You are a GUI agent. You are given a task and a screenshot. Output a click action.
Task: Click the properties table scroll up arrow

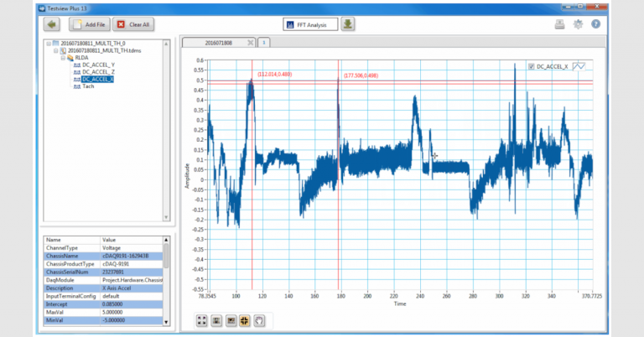[166, 240]
